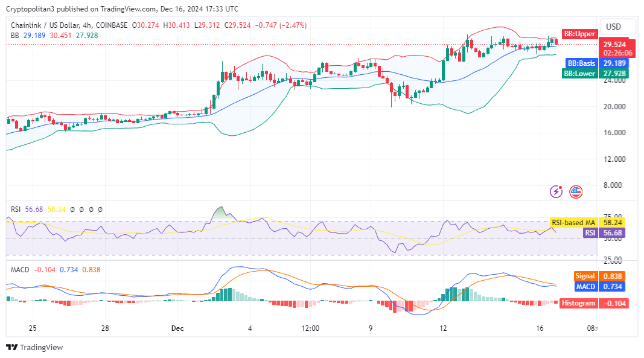Click the RSI indicator legend name
This screenshot has height=358, width=644.
(x=16, y=209)
